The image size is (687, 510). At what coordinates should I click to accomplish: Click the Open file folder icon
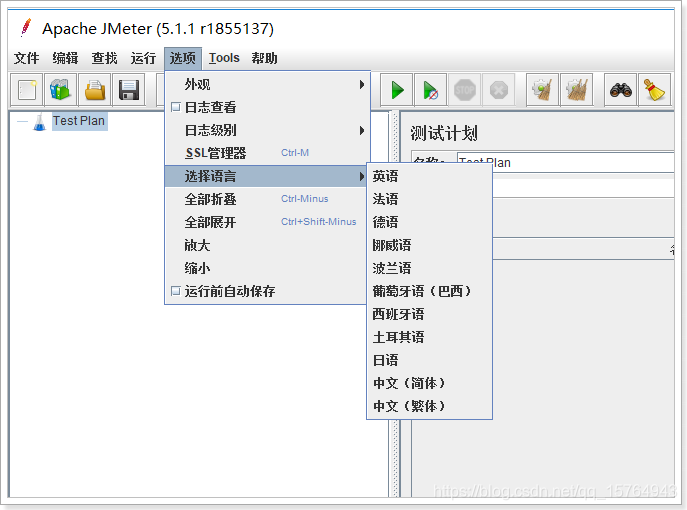[x=95, y=90]
